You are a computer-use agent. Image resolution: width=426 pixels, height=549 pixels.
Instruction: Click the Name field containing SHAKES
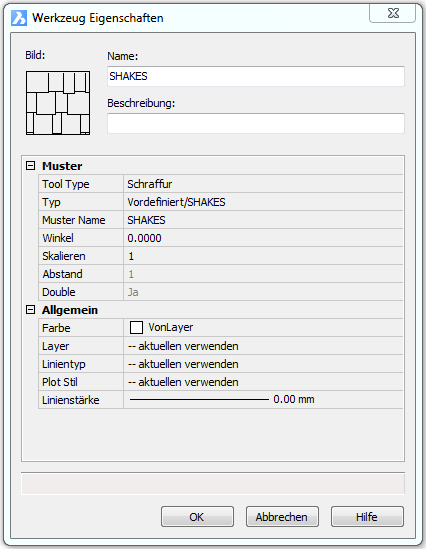point(256,76)
